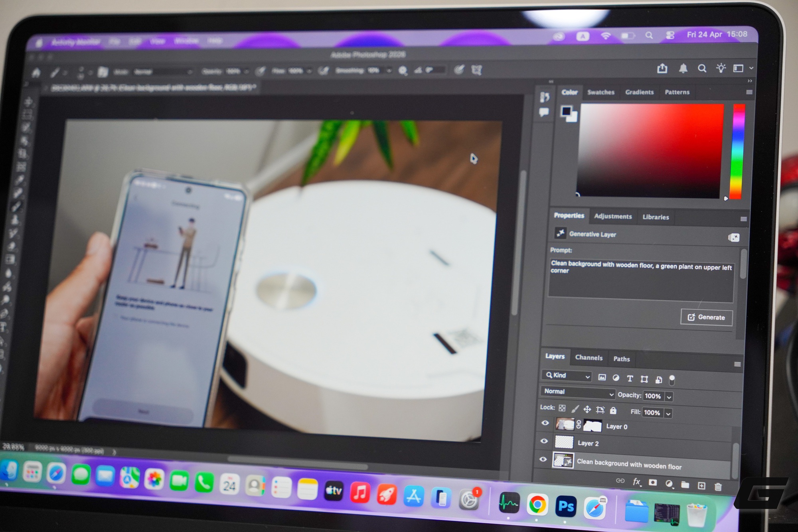Screen dimensions: 798x532
Task: Click the lock all padlock icon
Action: [x=613, y=410]
